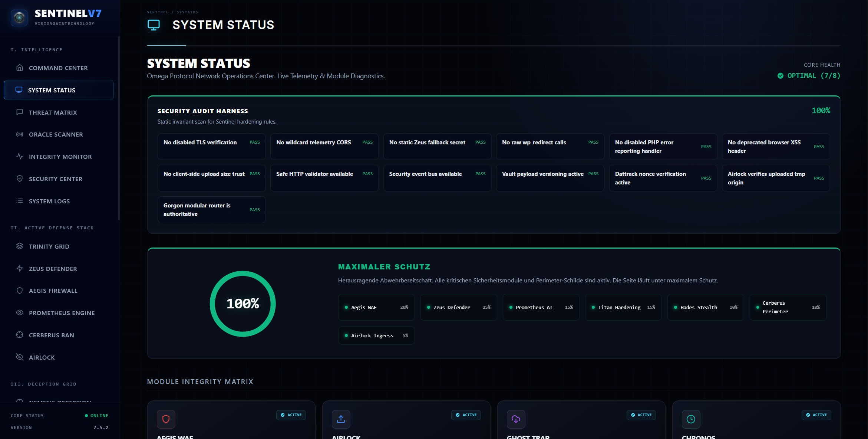Screen dimensions: 868x439
Task: Click the Prometheus AI 15% chip
Action: click(x=541, y=307)
